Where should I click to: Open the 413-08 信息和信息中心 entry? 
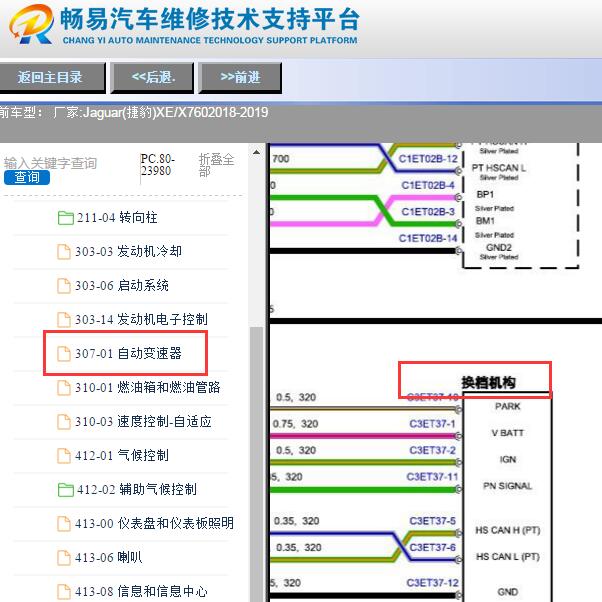coord(141,591)
